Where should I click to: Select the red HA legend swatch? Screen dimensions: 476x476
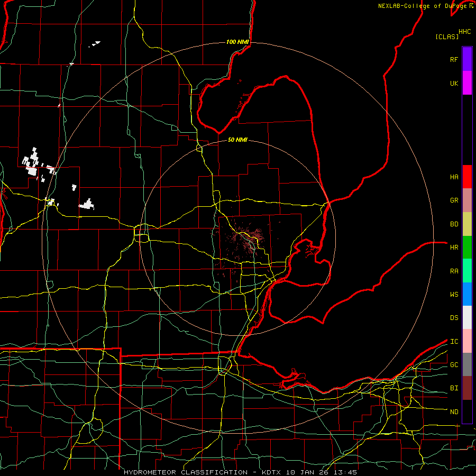pos(467,177)
